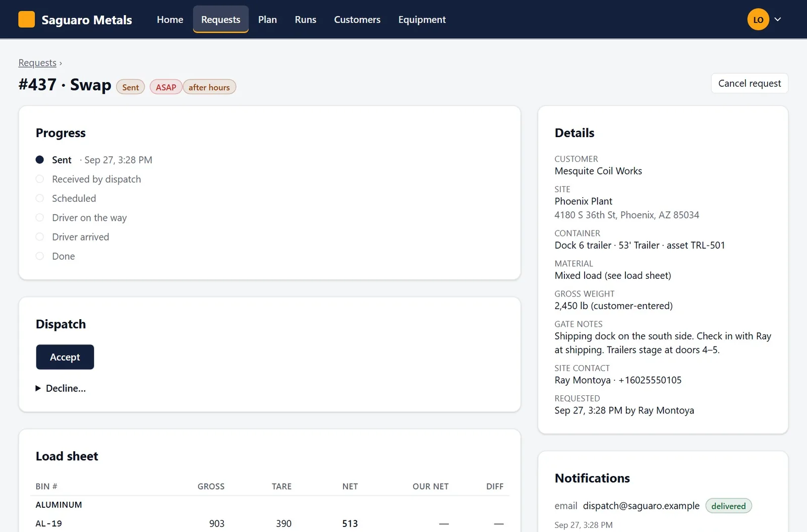The width and height of the screenshot is (807, 532).
Task: Click the DIFF column header
Action: (495, 487)
